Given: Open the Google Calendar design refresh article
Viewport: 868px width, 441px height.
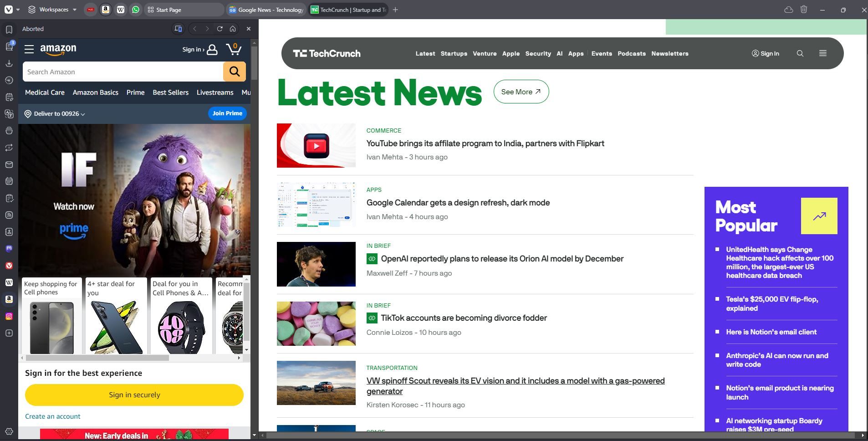Looking at the screenshot, I should [458, 203].
